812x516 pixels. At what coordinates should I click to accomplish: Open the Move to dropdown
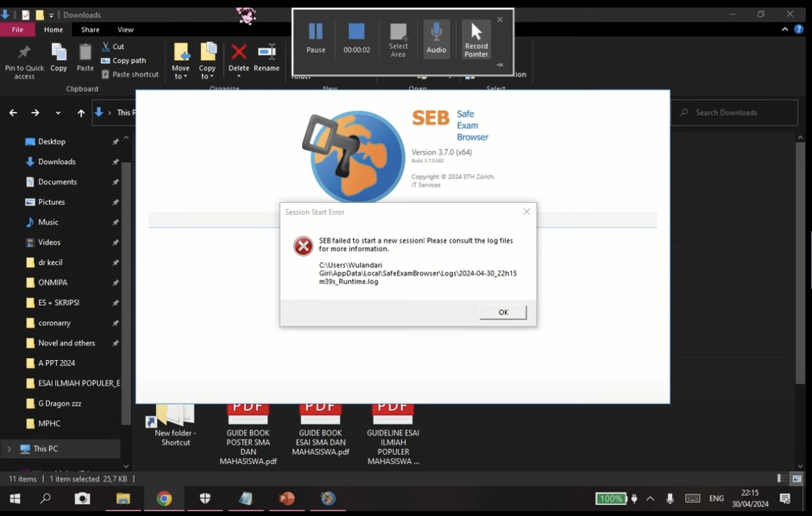point(181,61)
